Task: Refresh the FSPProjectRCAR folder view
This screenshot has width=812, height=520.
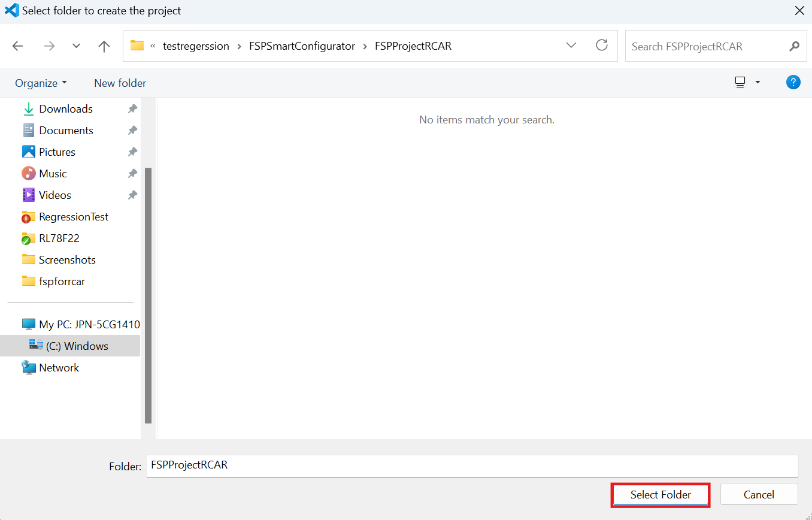Action: tap(602, 46)
